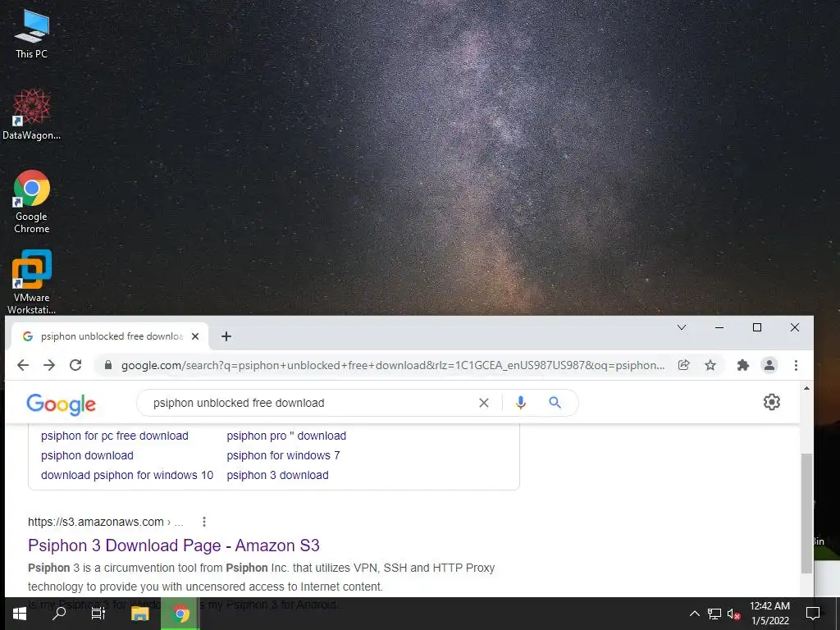Bookmark this page with the star

[710, 365]
